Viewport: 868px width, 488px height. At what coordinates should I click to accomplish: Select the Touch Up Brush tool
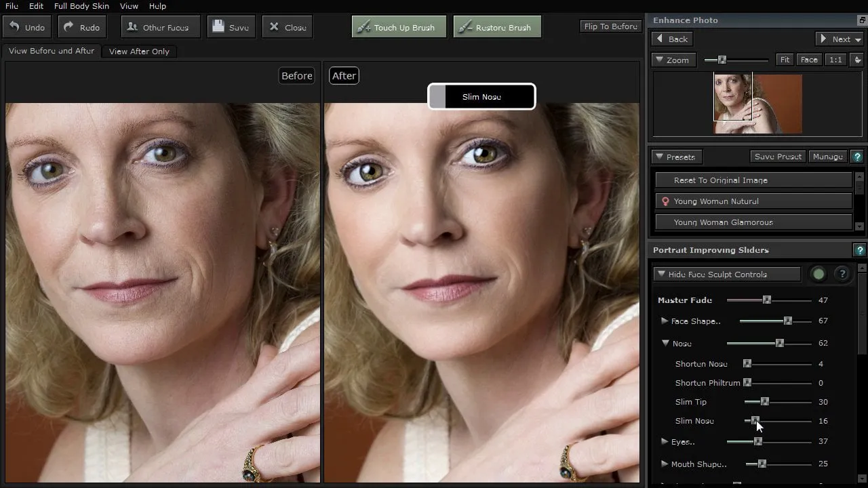pyautogui.click(x=398, y=27)
